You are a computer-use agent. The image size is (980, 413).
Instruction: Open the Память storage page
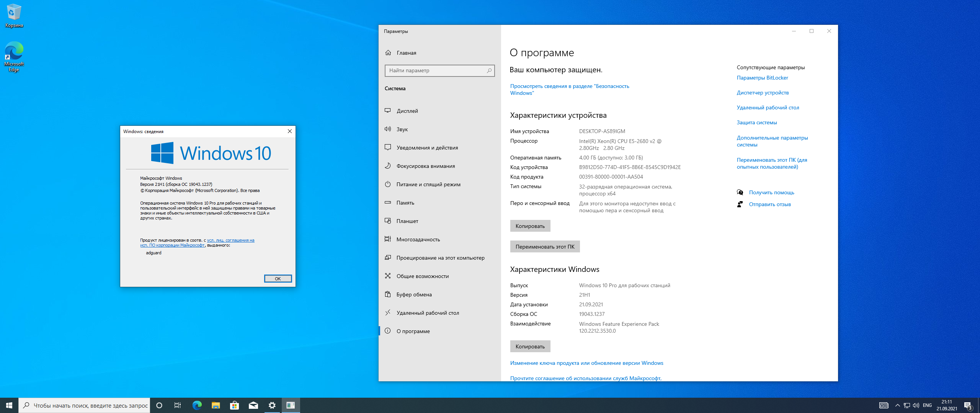[439, 203]
